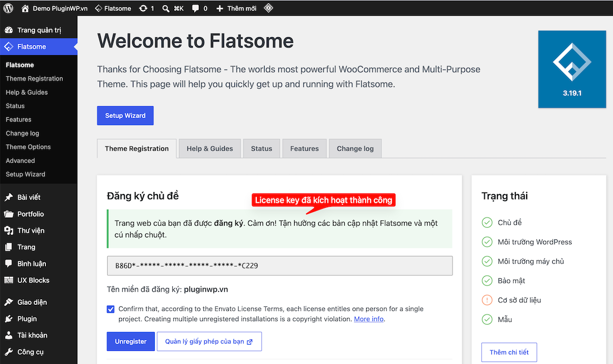Open the ⌘K search in admin bar
The width and height of the screenshot is (613, 364).
tap(173, 8)
